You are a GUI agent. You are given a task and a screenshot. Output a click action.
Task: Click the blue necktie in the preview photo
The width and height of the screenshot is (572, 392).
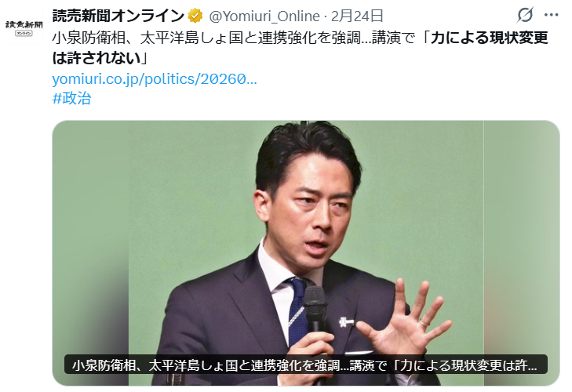click(297, 310)
